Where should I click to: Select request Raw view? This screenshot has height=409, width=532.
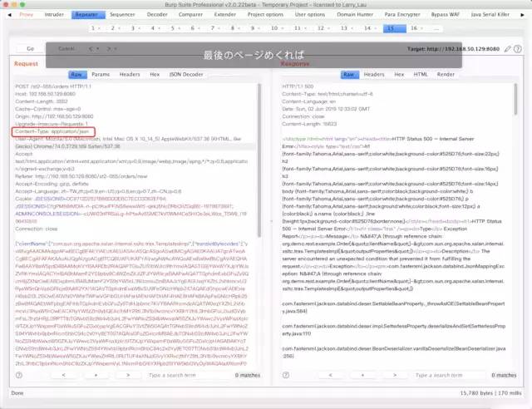click(x=77, y=74)
